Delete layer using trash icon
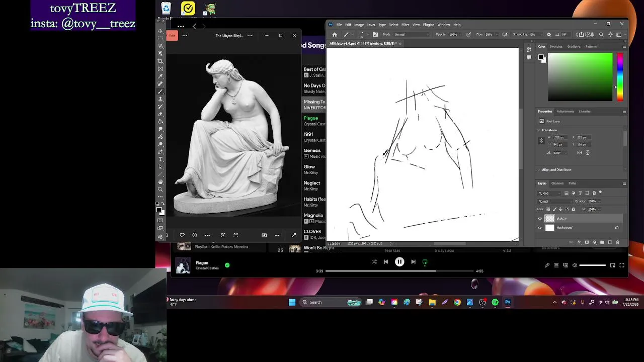 pyautogui.click(x=617, y=242)
